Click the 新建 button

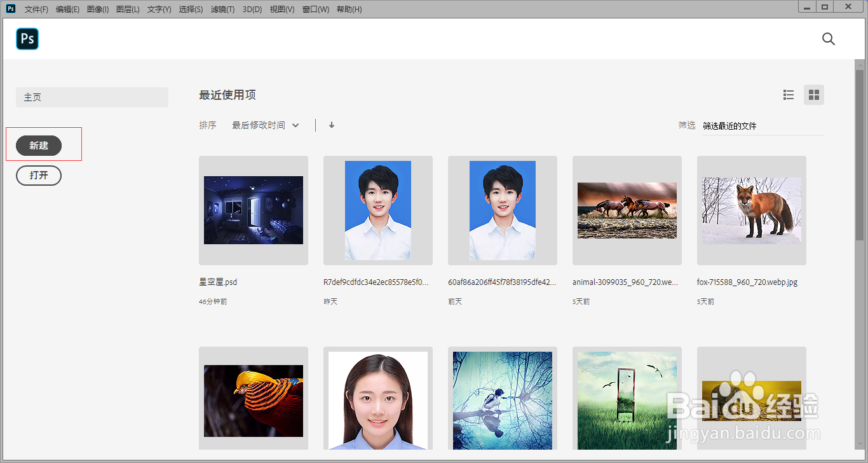[x=38, y=145]
